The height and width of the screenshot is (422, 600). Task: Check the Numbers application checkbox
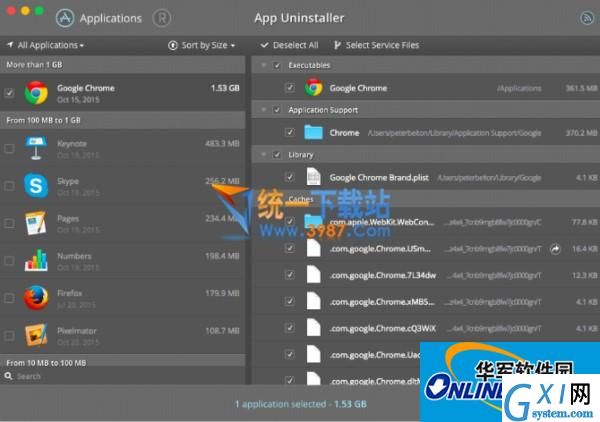click(9, 261)
